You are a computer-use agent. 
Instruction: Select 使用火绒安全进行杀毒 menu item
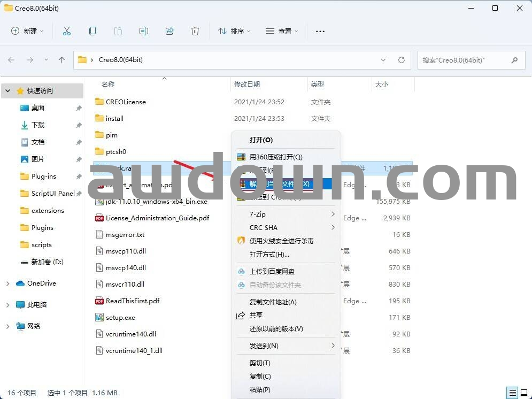pos(281,241)
